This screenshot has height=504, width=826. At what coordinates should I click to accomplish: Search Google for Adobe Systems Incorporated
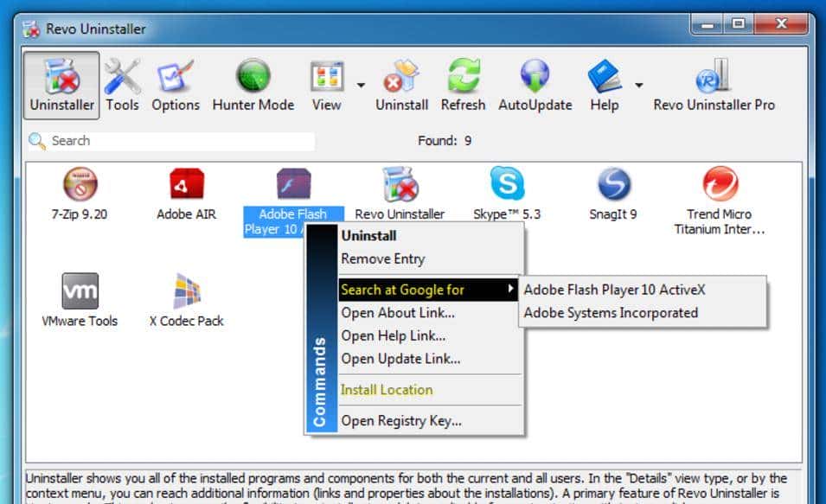(643, 313)
